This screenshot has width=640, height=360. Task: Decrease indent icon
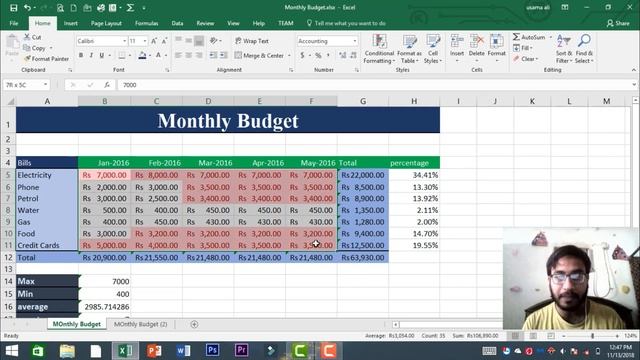213,55
